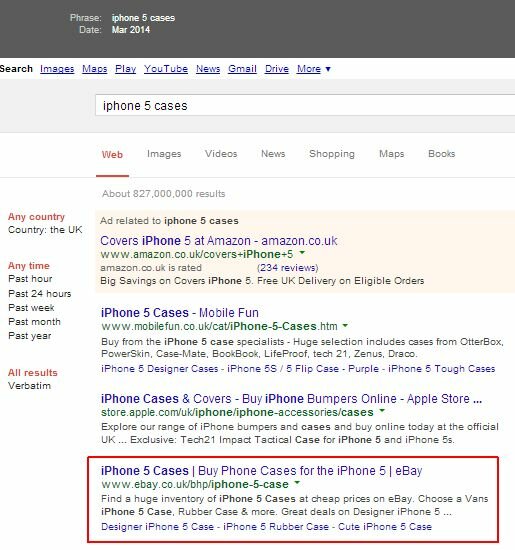This screenshot has height=550, width=515.
Task: Open iPhone 5S / 5 Flip Case sitelink
Action: [283, 369]
